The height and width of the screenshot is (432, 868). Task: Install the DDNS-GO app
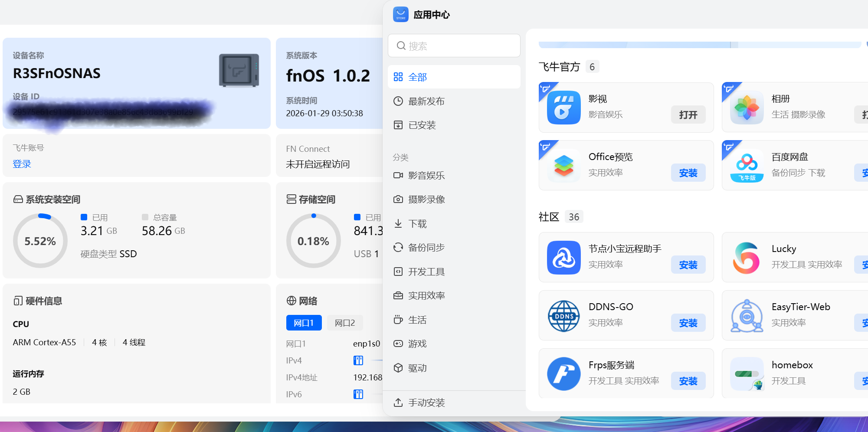click(x=688, y=323)
